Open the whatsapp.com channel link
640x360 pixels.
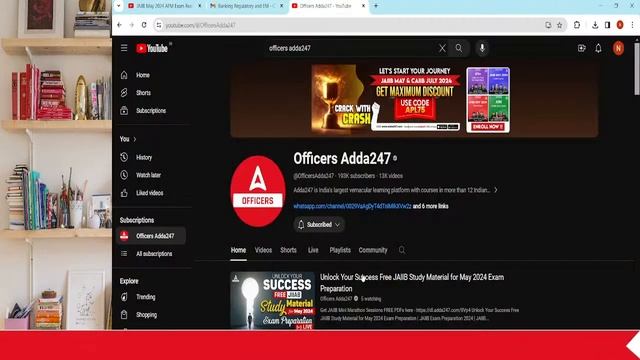click(x=352, y=206)
